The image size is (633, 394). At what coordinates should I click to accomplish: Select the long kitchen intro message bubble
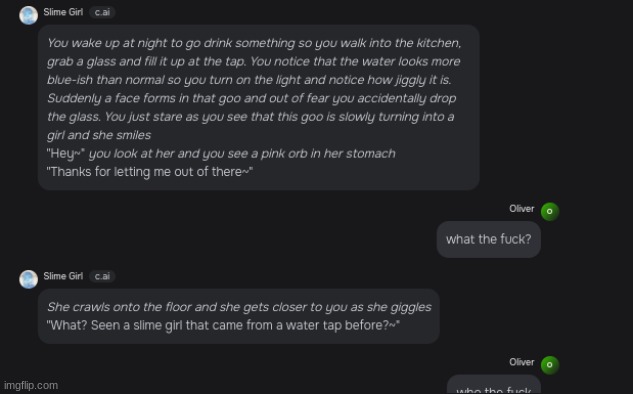(x=258, y=107)
